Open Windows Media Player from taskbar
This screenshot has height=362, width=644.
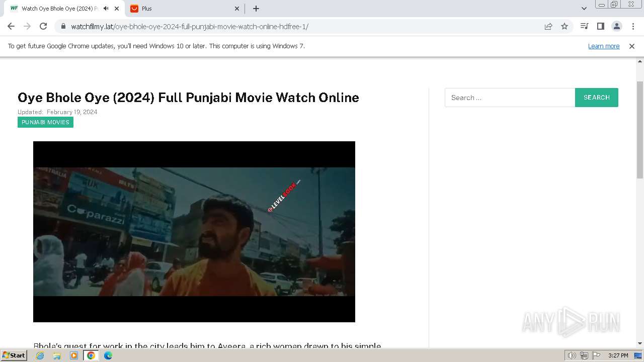[x=74, y=355]
